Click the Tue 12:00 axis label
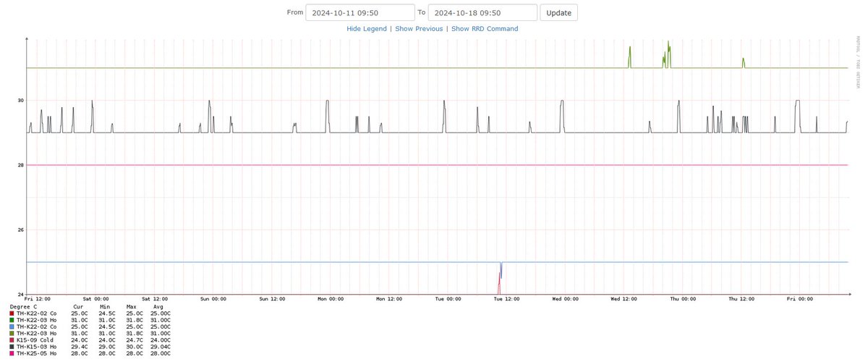This screenshot has width=868, height=362. [x=506, y=298]
